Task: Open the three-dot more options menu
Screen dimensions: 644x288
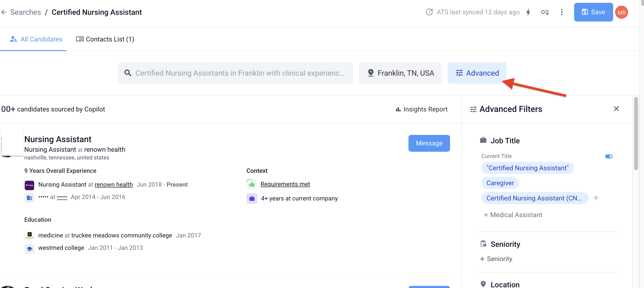Action: click(562, 12)
